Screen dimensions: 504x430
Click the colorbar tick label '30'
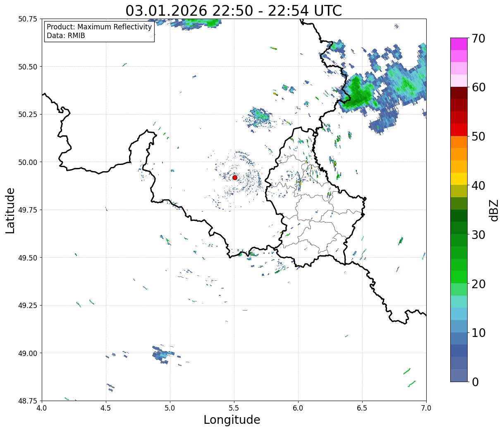[478, 234]
